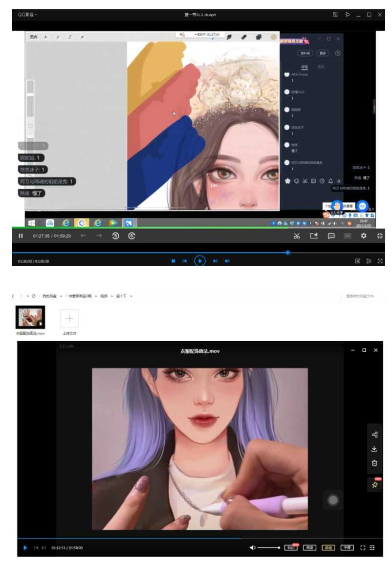Toggle fullscreen in the bottom video player
392x568 pixels.
(x=363, y=547)
